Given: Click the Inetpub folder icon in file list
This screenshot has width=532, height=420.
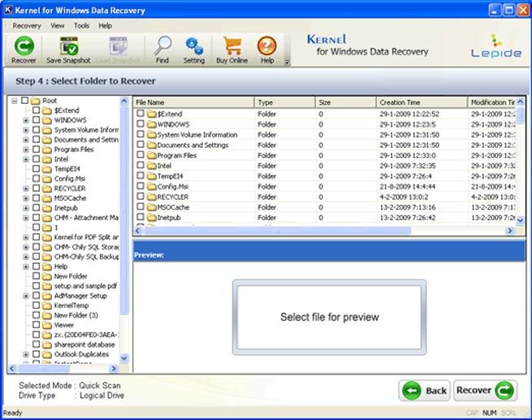Looking at the screenshot, I should click(x=152, y=218).
